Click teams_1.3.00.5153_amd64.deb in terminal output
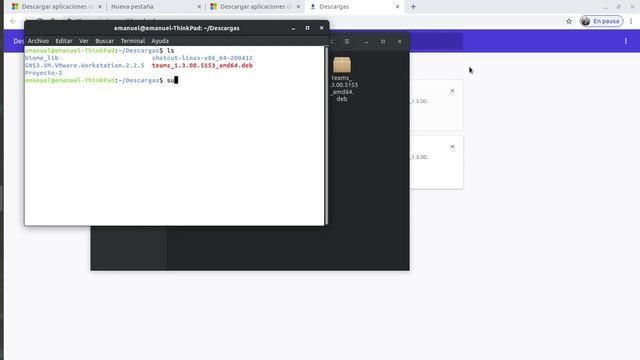640x360 pixels. pos(202,66)
